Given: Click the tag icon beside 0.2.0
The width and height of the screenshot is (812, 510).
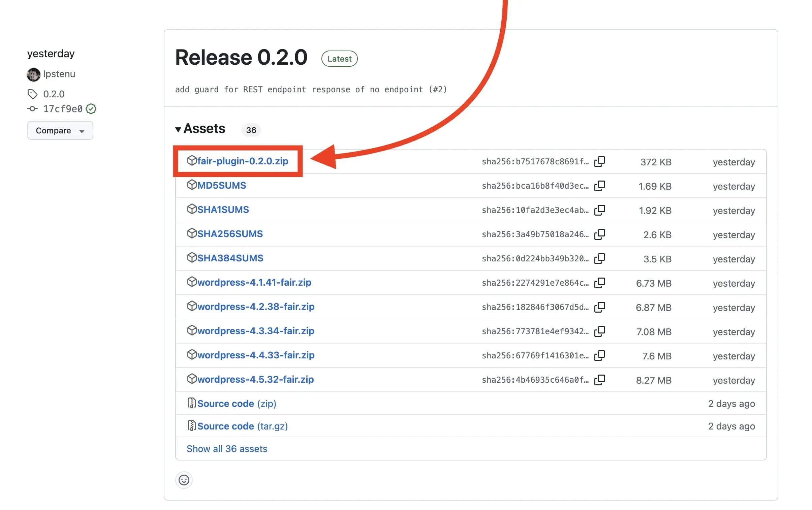Looking at the screenshot, I should 32,94.
